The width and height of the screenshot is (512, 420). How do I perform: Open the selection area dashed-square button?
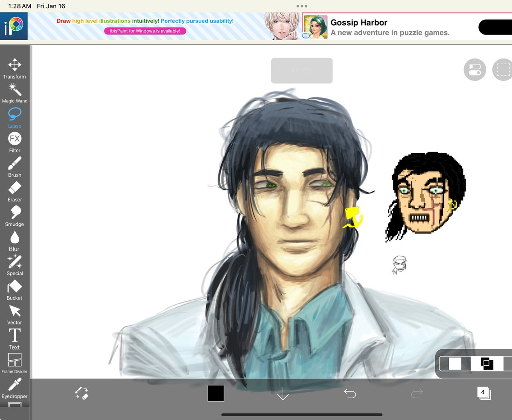pyautogui.click(x=503, y=70)
